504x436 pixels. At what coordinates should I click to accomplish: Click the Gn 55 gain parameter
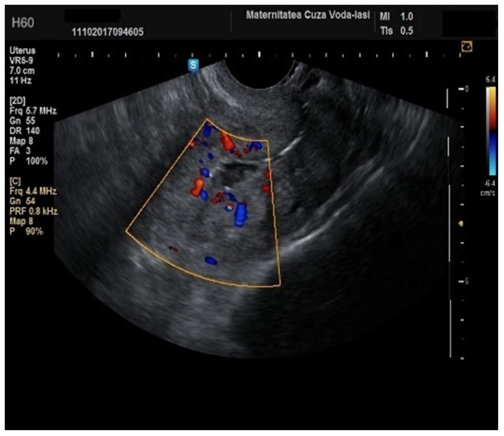22,121
